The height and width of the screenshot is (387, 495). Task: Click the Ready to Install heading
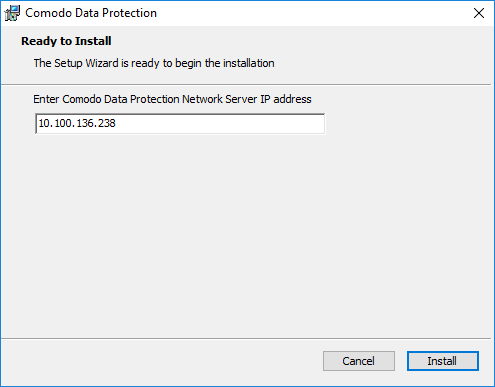pos(66,41)
